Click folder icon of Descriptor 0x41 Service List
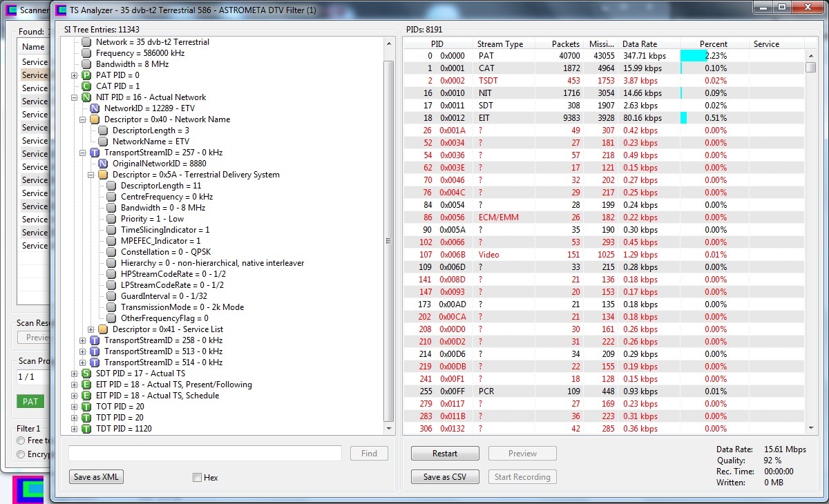829x504 pixels. [103, 329]
